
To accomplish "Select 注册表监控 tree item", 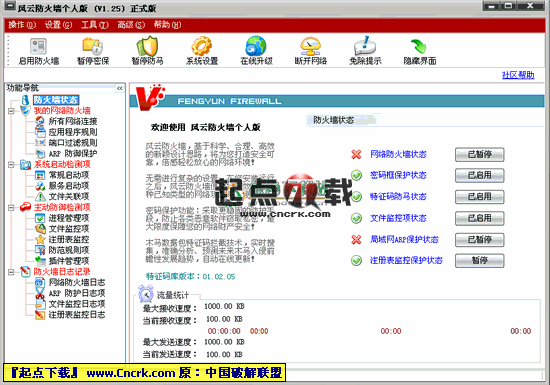I will pyautogui.click(x=69, y=239).
